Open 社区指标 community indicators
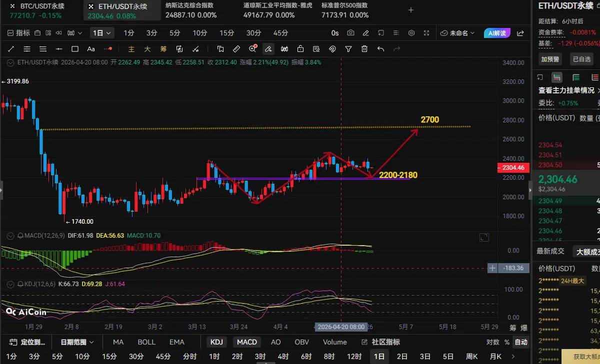This screenshot has width=600, height=364. 381,342
